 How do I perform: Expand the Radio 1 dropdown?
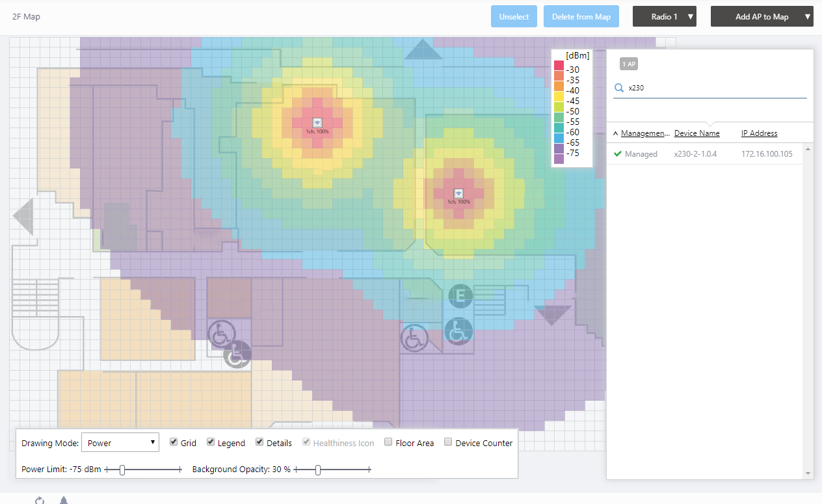pyautogui.click(x=664, y=17)
